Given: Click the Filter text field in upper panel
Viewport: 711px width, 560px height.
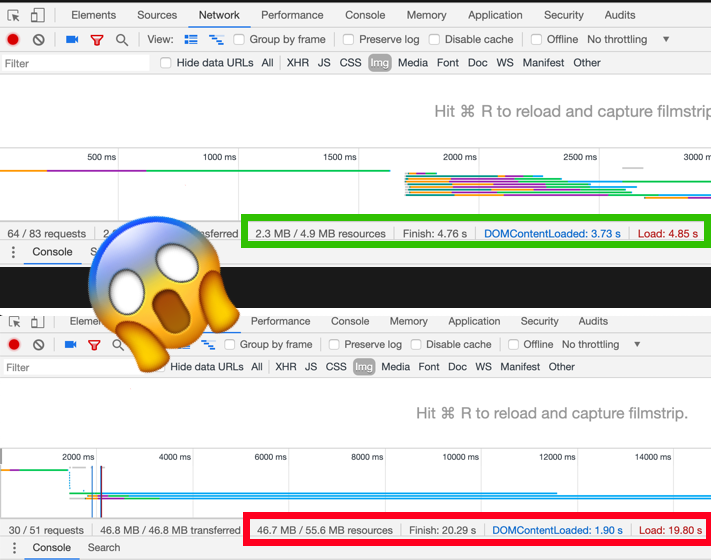Looking at the screenshot, I should click(75, 63).
